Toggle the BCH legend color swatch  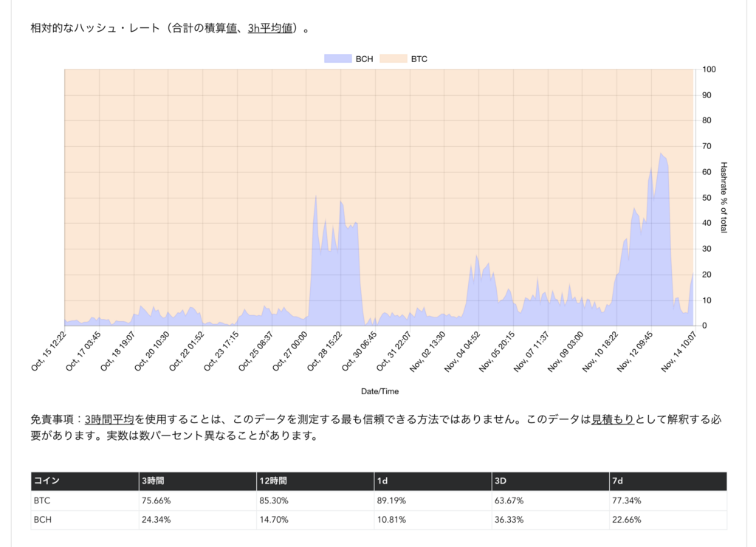[337, 59]
